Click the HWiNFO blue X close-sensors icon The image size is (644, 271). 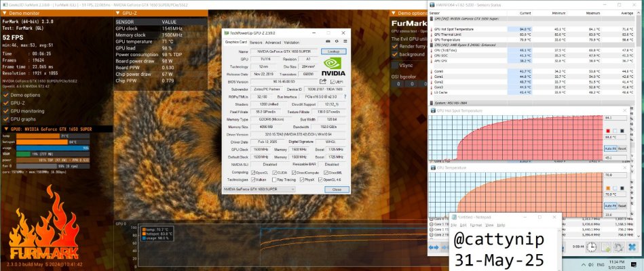pyautogui.click(x=632, y=247)
